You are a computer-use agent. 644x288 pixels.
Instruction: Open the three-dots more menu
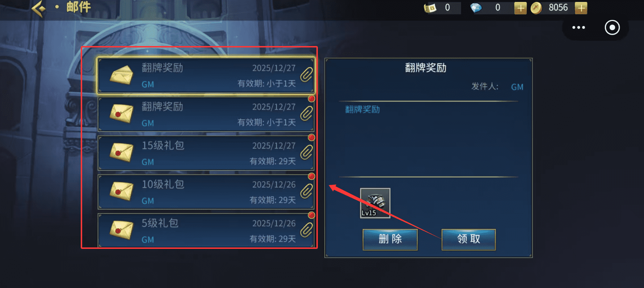coord(578,28)
